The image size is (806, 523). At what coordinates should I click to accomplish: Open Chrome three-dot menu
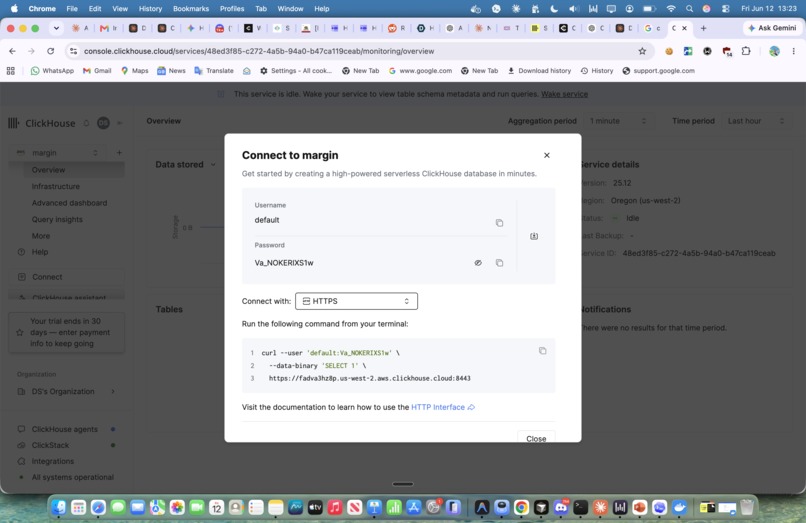(x=794, y=51)
